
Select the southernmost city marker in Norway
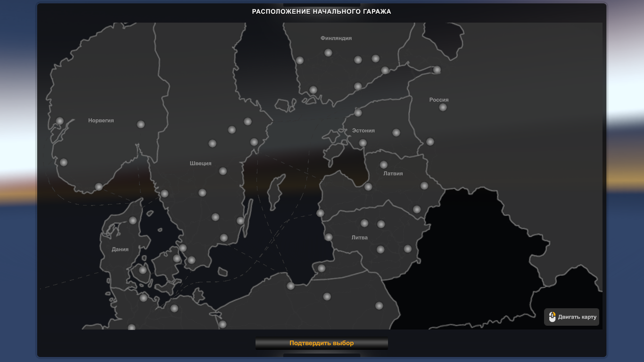click(99, 187)
